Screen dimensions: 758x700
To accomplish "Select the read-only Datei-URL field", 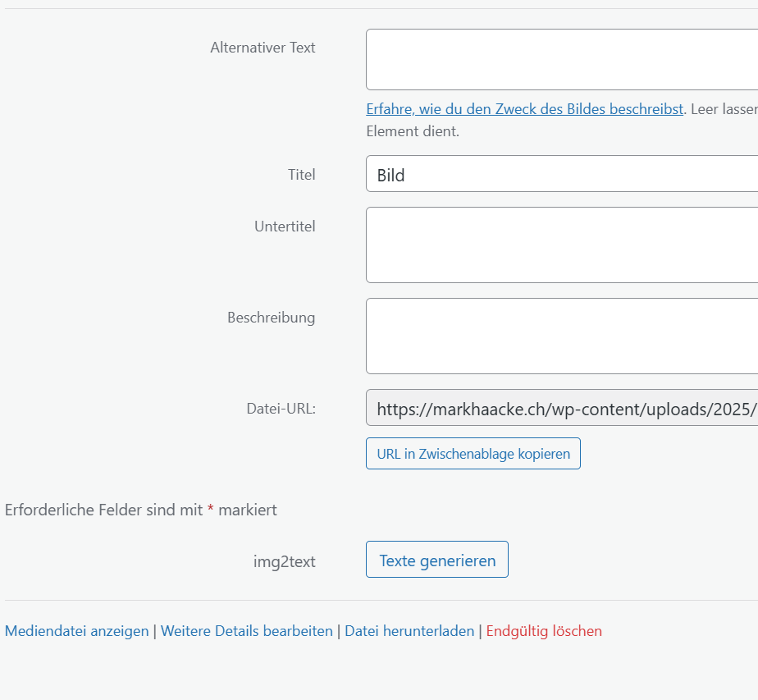I will (x=561, y=408).
